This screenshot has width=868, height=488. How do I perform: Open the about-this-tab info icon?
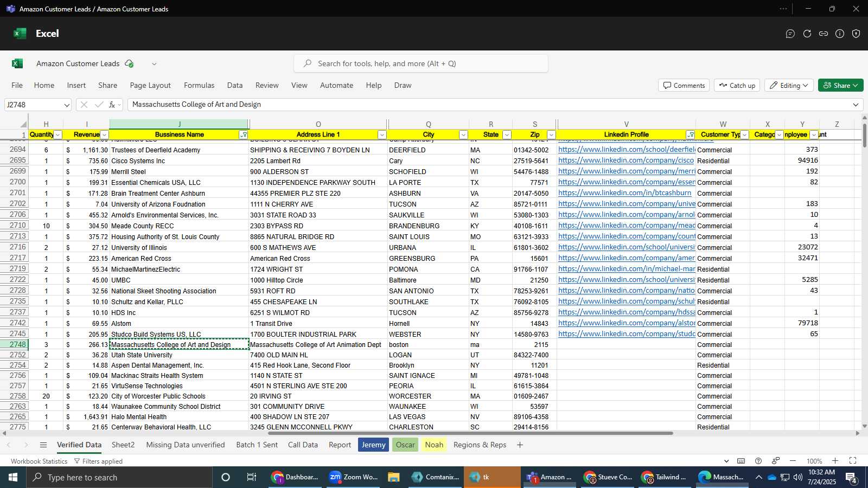[840, 34]
